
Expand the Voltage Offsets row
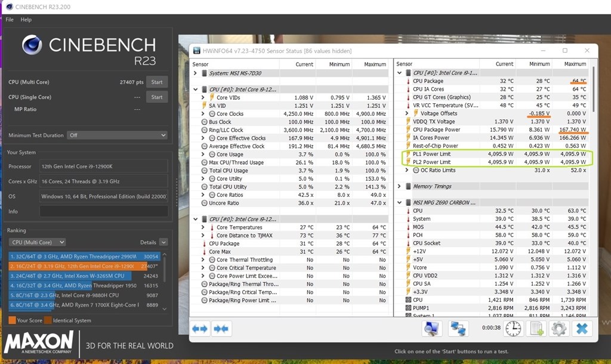click(407, 113)
